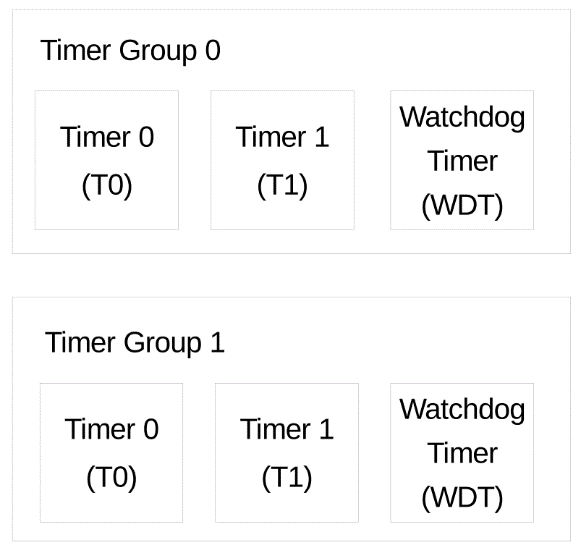This screenshot has width=581, height=553.
Task: Click "Timer 0" label text in Group 0
Action: (107, 137)
